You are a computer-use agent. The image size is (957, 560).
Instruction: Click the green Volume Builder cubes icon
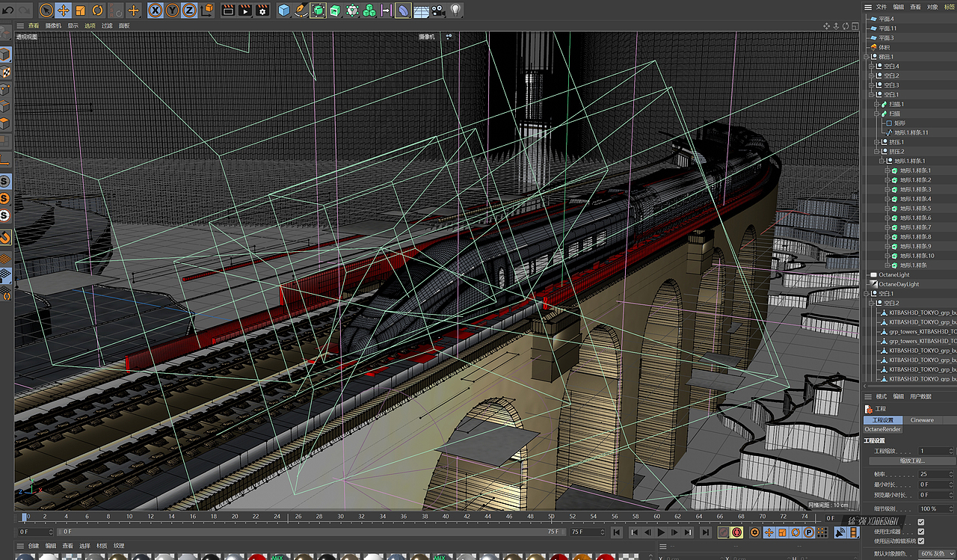[369, 10]
